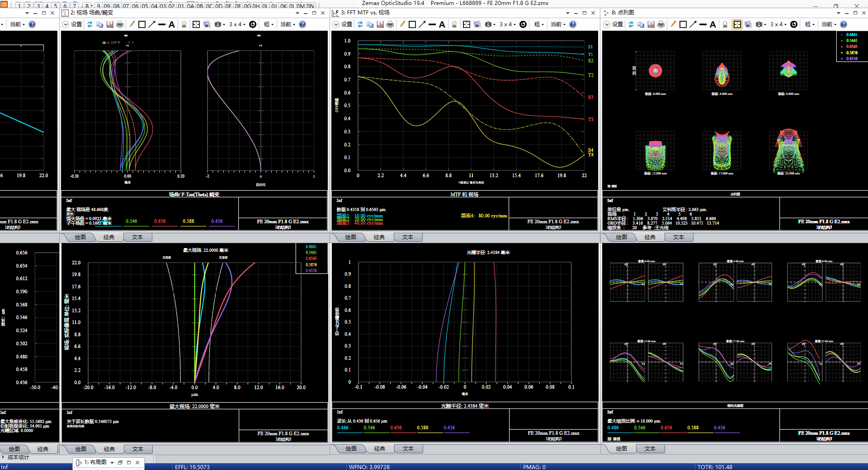Toggle active cursor button in spot diagram toolbar
This screenshot has width=868, height=470.
737,24
